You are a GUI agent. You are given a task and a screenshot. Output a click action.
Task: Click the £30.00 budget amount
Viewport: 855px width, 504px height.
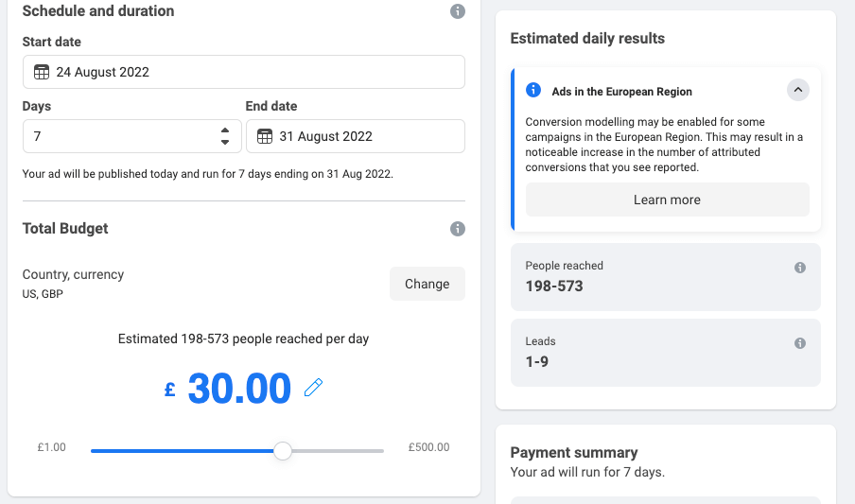pos(239,389)
